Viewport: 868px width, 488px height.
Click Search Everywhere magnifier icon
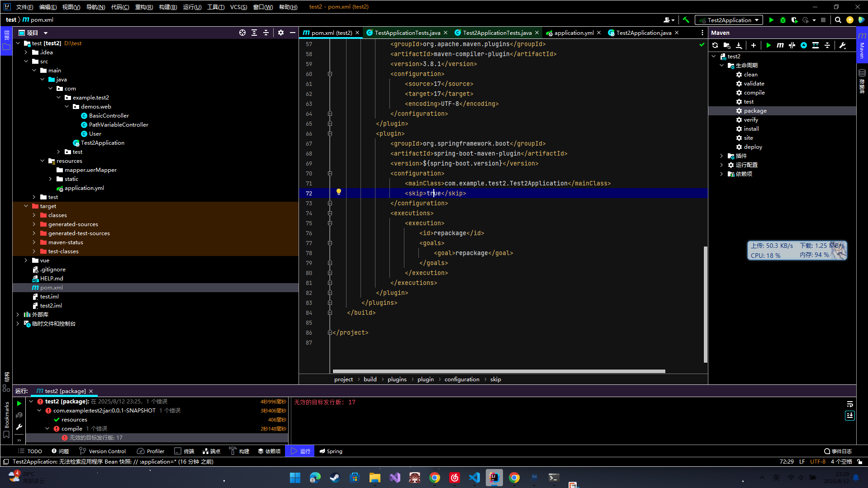point(838,20)
